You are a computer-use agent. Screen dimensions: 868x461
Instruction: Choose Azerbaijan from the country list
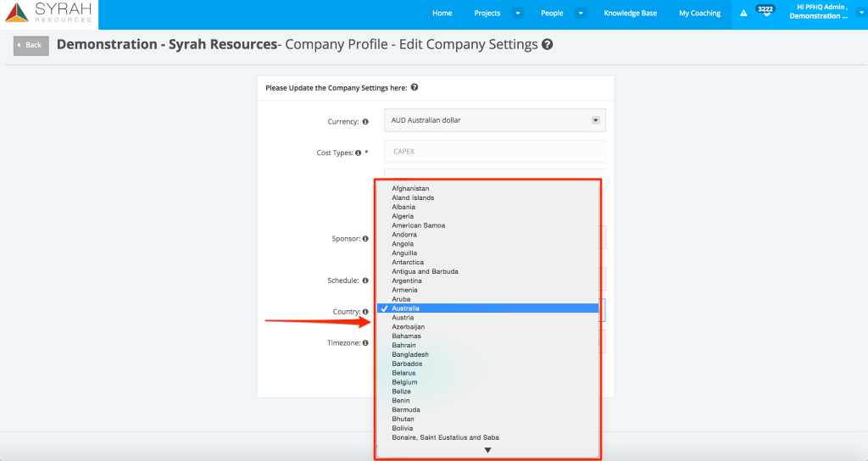pyautogui.click(x=487, y=326)
